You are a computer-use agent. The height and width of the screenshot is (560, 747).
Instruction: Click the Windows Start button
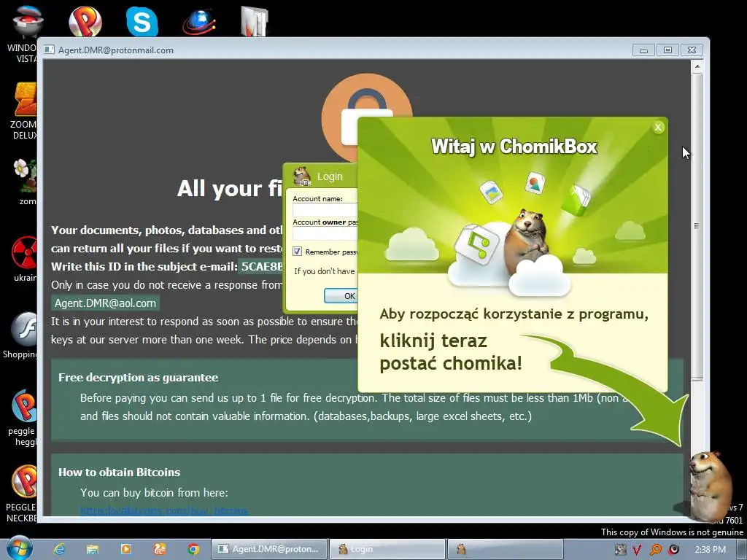[x=19, y=548]
